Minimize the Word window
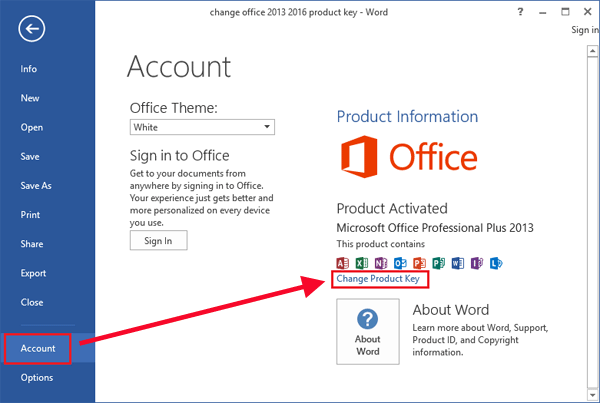600x403 pixels. [543, 13]
